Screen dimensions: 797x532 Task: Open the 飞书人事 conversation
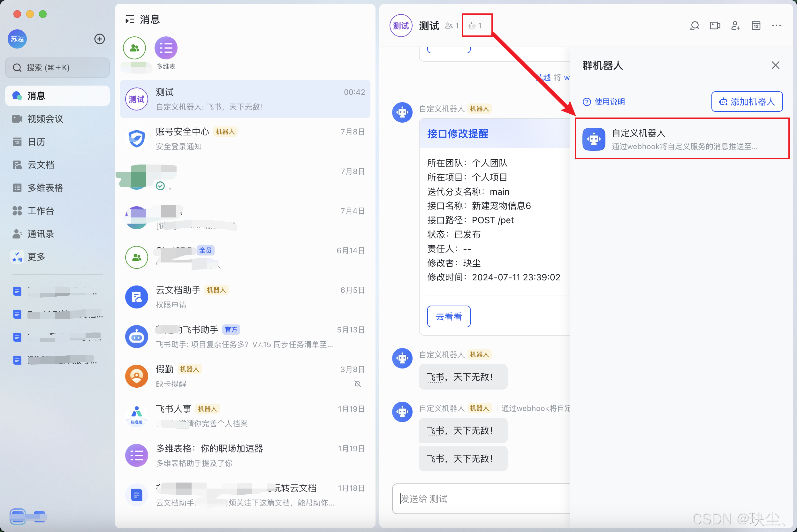[245, 416]
